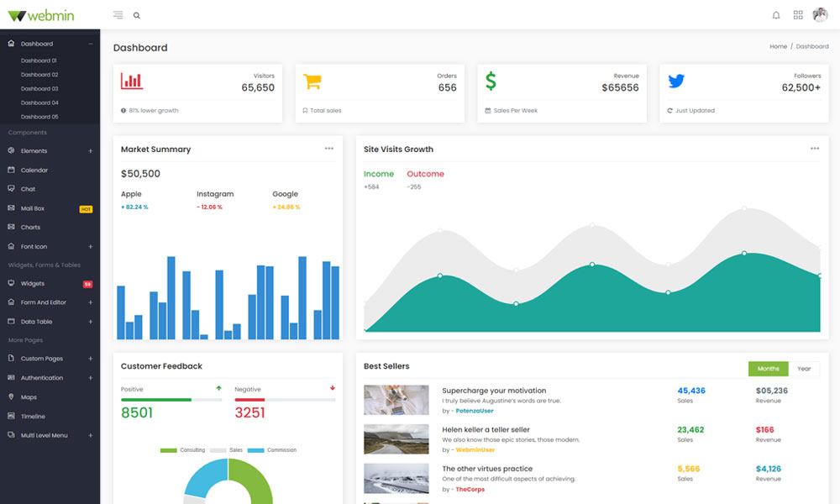The image size is (840, 504).
Task: Click the user profile avatar
Action: (820, 15)
